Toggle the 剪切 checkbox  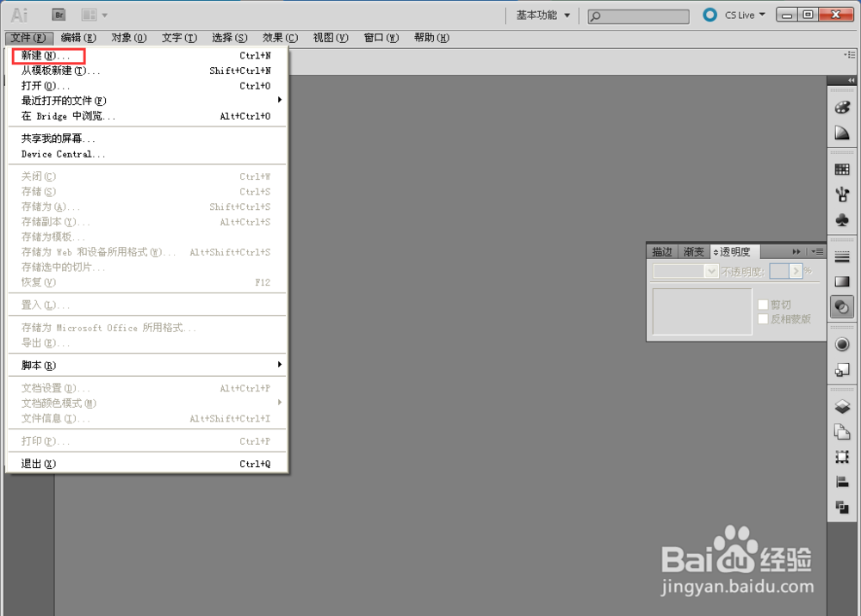(763, 305)
